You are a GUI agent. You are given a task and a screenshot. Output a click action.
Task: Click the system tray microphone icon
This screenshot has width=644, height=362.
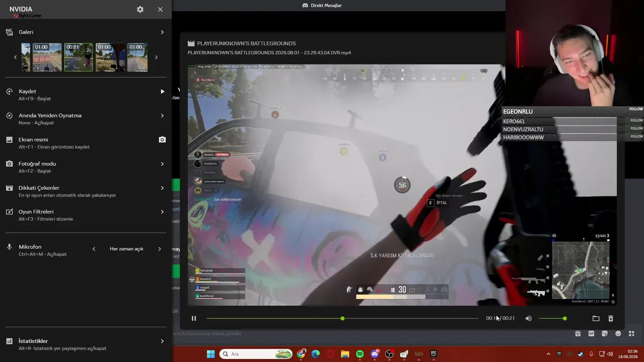pyautogui.click(x=591, y=354)
